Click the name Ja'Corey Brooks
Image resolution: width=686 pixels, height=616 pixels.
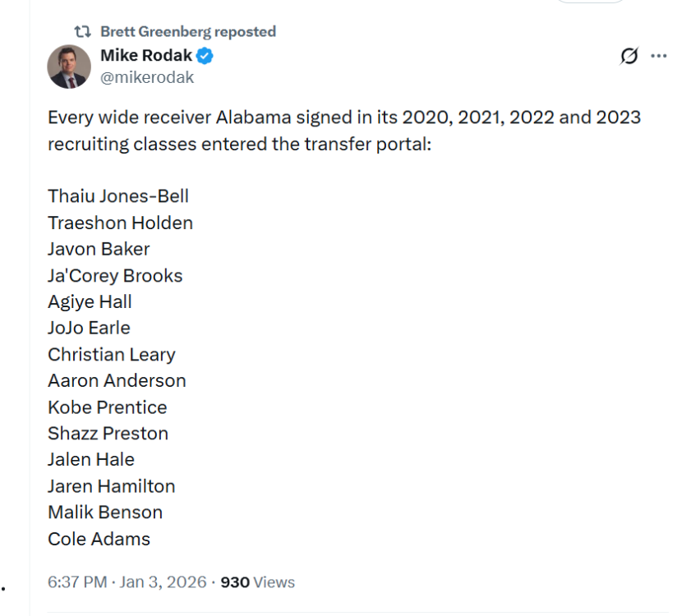(115, 275)
